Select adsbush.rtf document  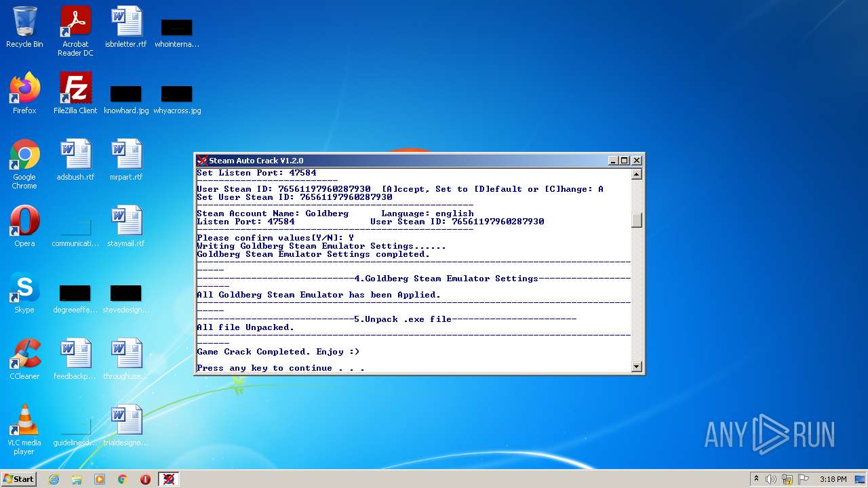click(x=75, y=160)
